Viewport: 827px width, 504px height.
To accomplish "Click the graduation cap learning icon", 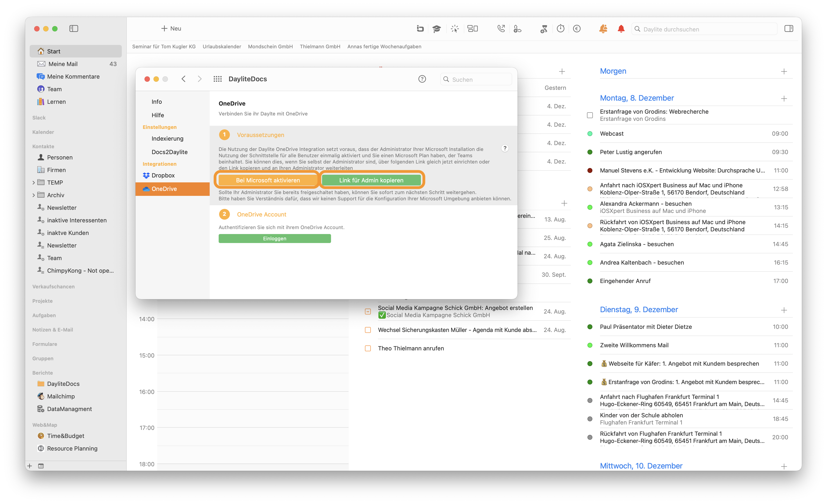I will click(x=436, y=29).
